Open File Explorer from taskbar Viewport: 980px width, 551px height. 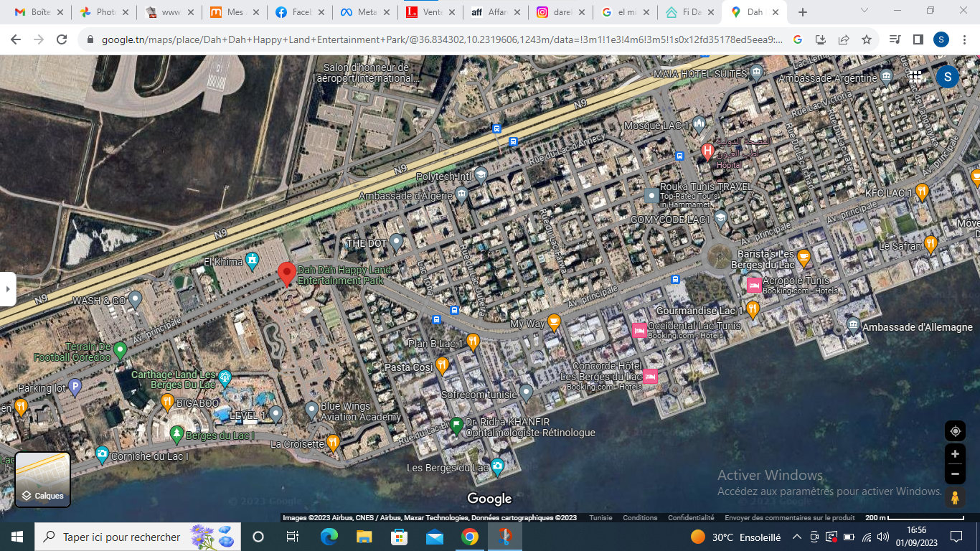pos(364,537)
